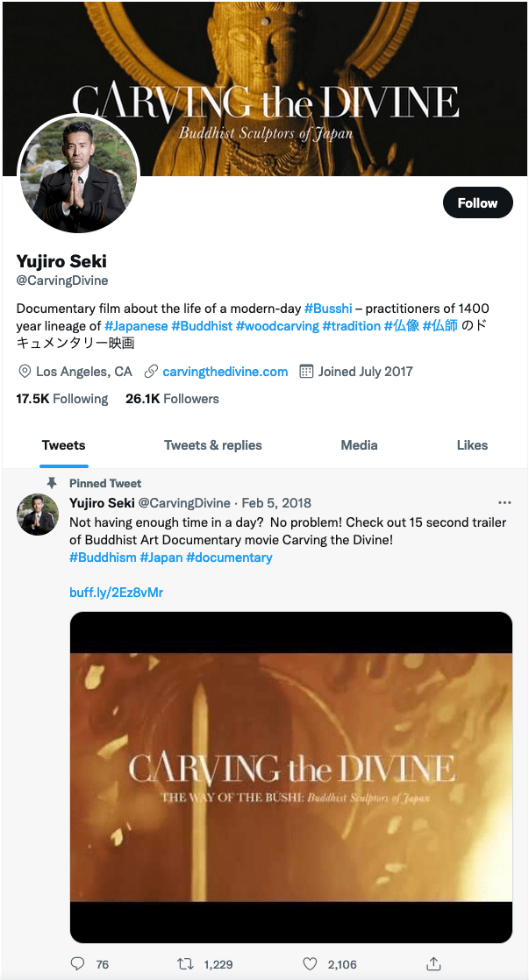
Task: Click the #Busshi hashtag in the bio
Action: coord(328,309)
